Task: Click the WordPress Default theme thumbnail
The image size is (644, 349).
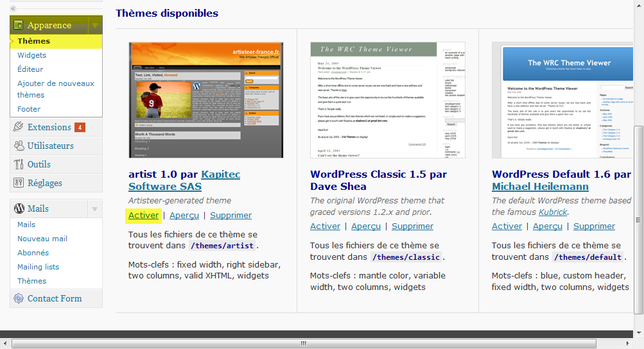Action: pyautogui.click(x=562, y=100)
